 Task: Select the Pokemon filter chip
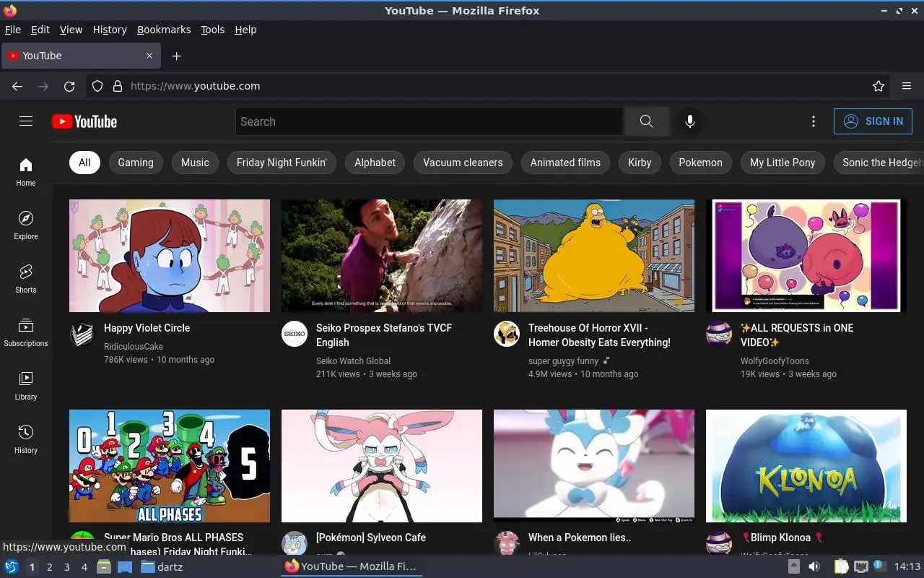click(x=700, y=163)
